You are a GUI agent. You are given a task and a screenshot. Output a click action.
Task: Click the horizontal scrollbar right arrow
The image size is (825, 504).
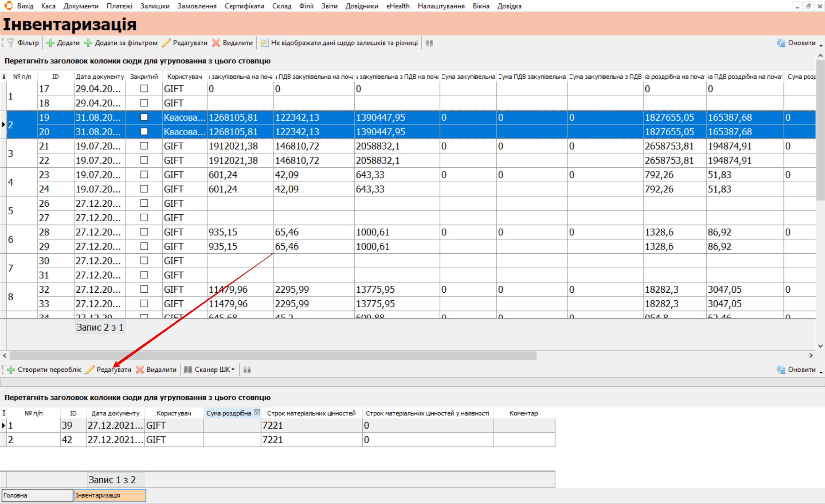(811, 355)
